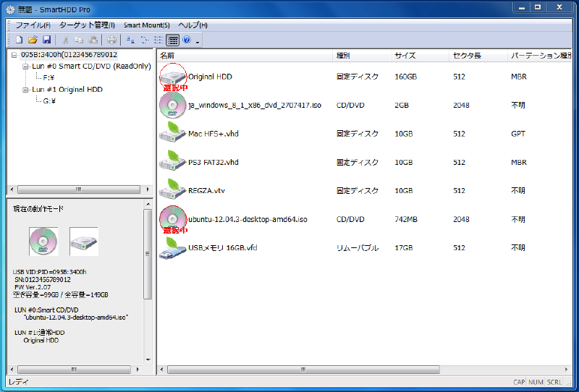The height and width of the screenshot is (392, 579).
Task: Click the file list horizontal scrollbar thumb
Action: point(303,369)
